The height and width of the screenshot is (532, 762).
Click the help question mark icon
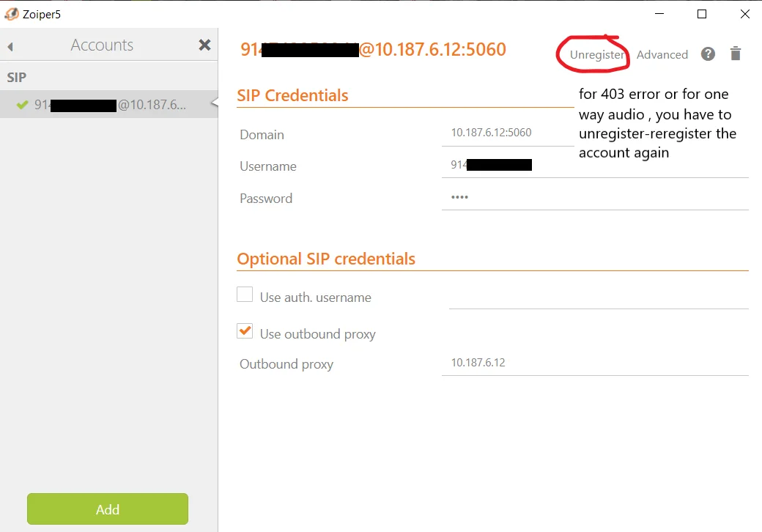708,53
